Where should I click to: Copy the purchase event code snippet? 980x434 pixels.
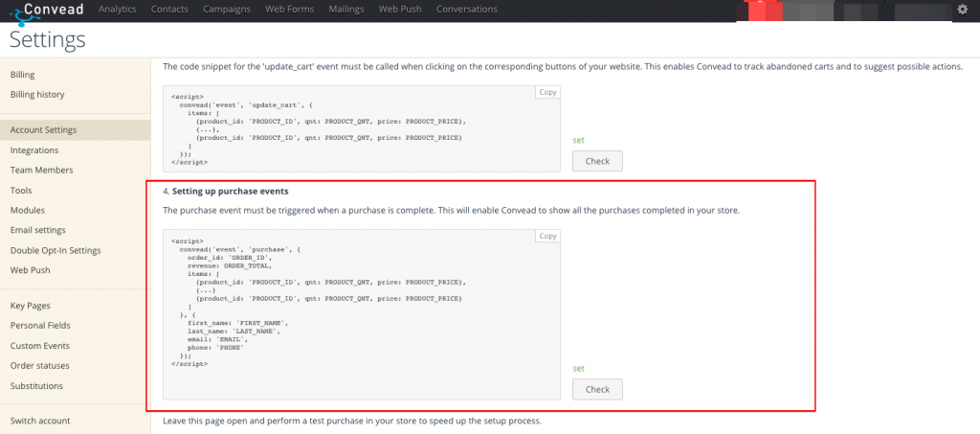[547, 236]
